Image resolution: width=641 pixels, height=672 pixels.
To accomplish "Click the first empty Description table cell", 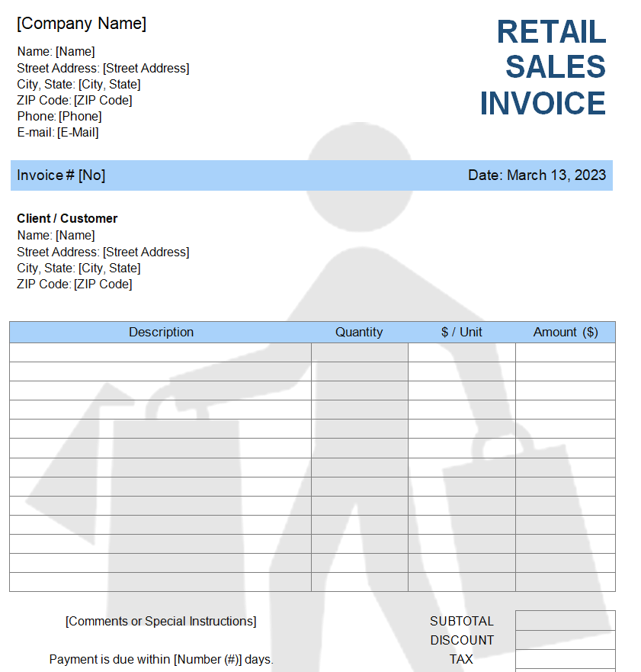I will 160,352.
